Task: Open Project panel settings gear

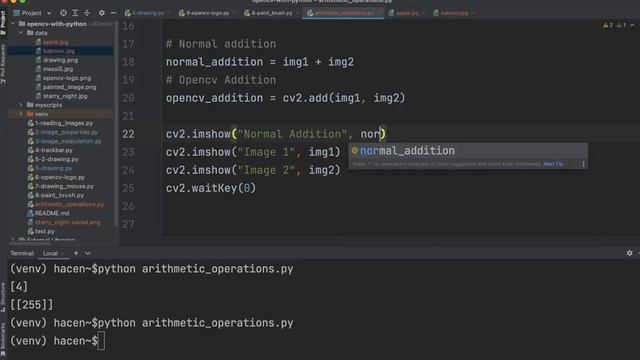Action: 102,13
